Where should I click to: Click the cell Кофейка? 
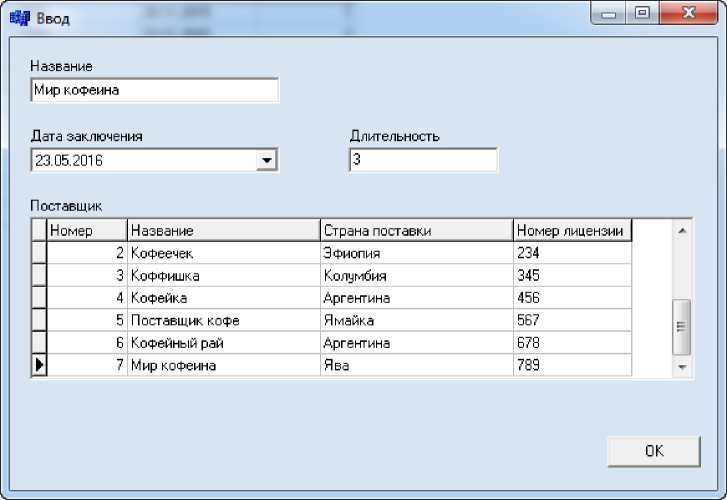(223, 298)
